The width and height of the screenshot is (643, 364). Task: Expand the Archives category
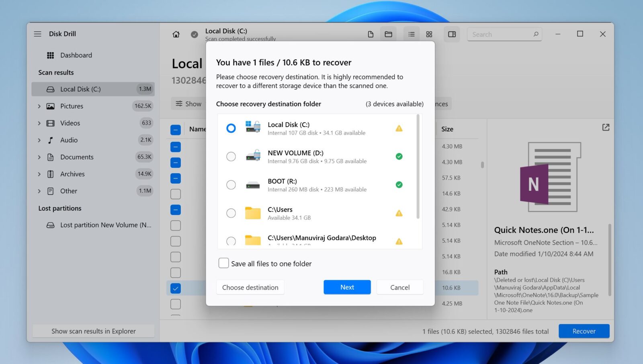click(39, 174)
